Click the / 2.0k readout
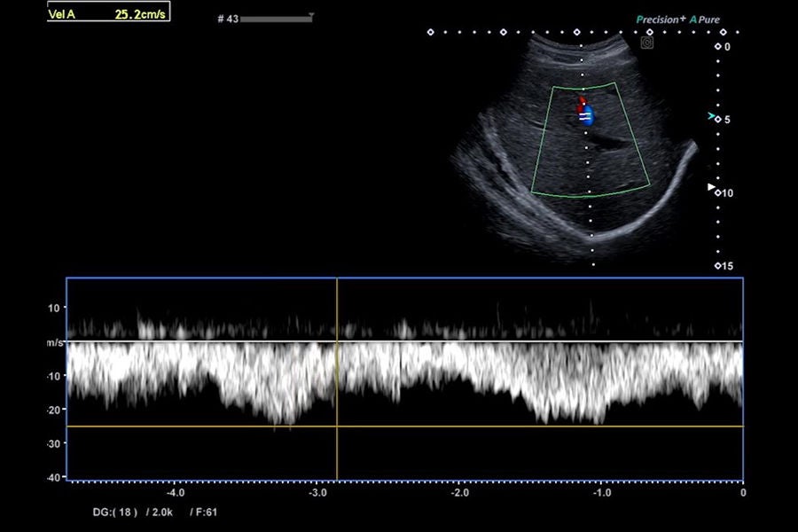 (x=160, y=512)
